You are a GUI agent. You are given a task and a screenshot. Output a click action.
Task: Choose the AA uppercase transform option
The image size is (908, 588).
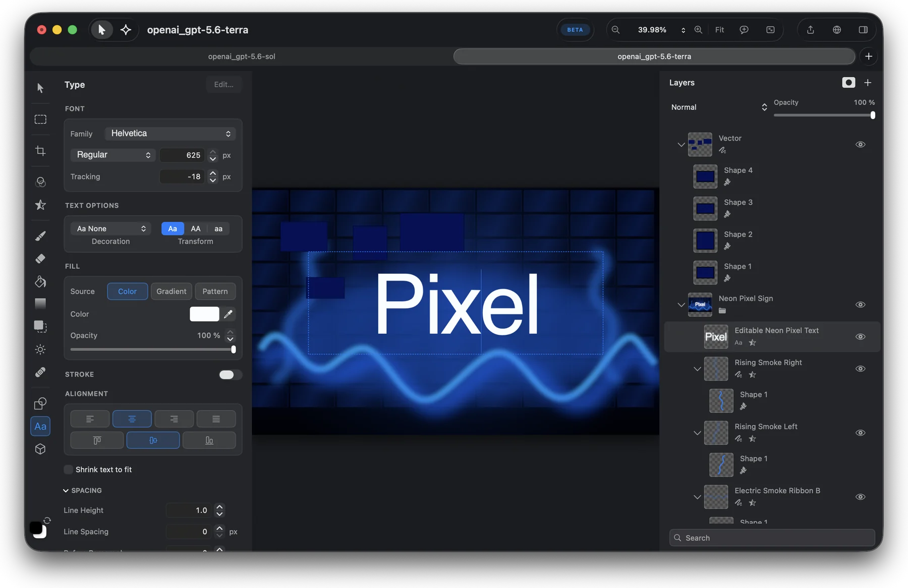point(196,228)
